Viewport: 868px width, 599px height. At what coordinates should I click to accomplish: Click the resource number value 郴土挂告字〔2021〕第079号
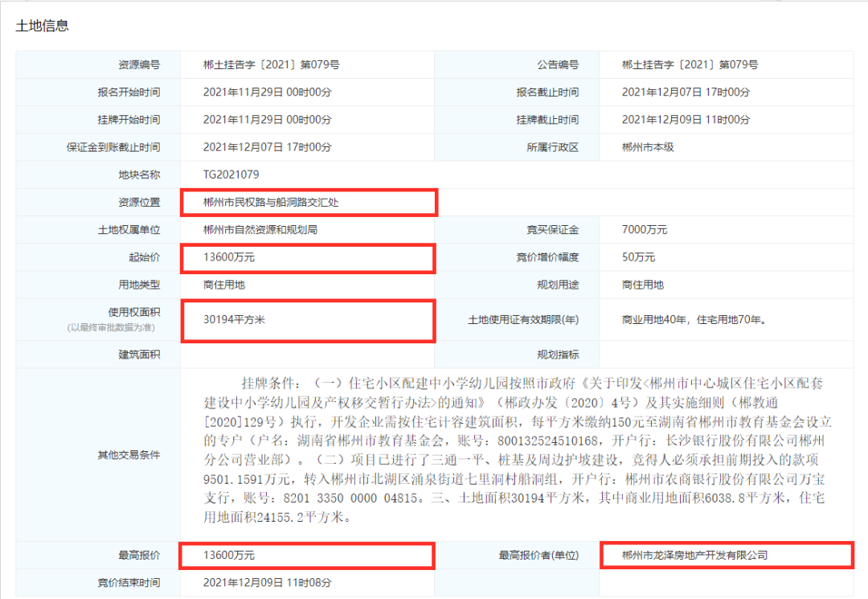tap(272, 65)
